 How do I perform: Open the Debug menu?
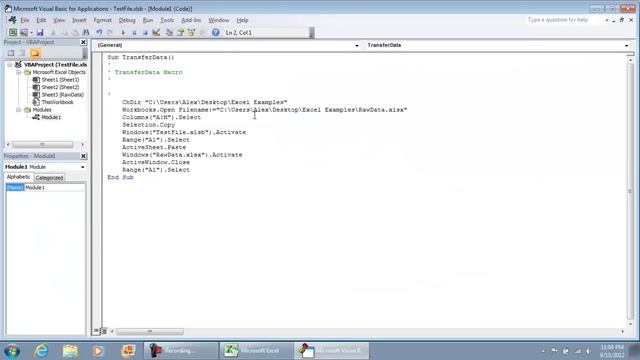tap(127, 20)
